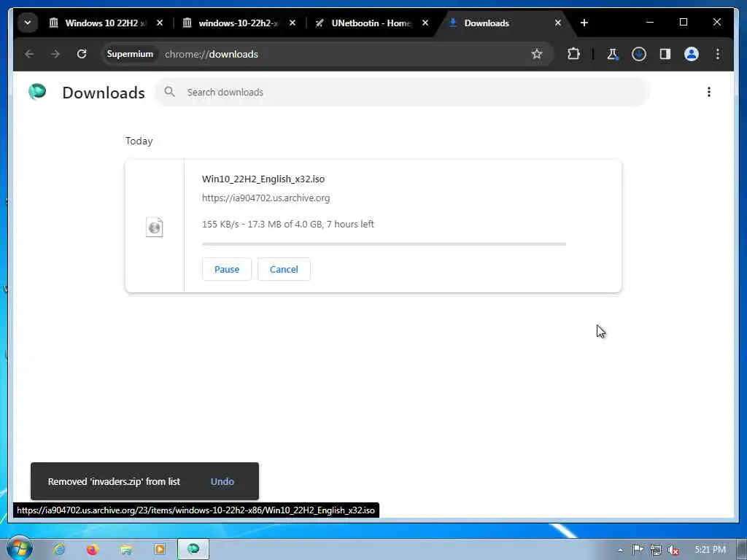Undo removal of invaders.zip
The width and height of the screenshot is (747, 560).
pos(222,481)
